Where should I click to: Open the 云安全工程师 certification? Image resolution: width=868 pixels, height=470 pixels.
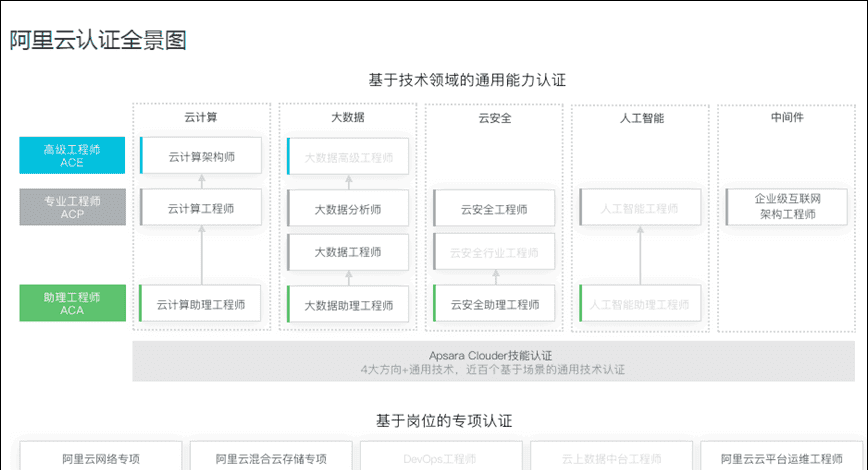tap(494, 209)
